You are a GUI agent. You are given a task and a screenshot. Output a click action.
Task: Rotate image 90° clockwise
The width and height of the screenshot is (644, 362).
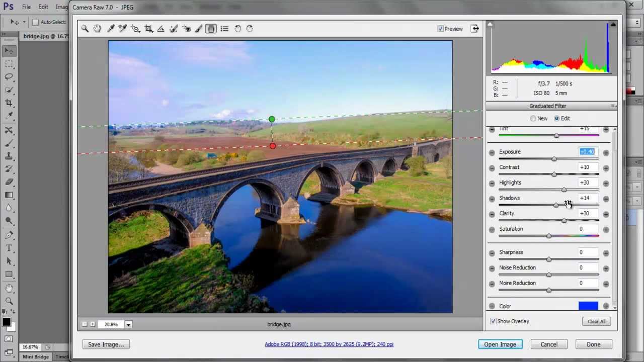[x=250, y=29]
